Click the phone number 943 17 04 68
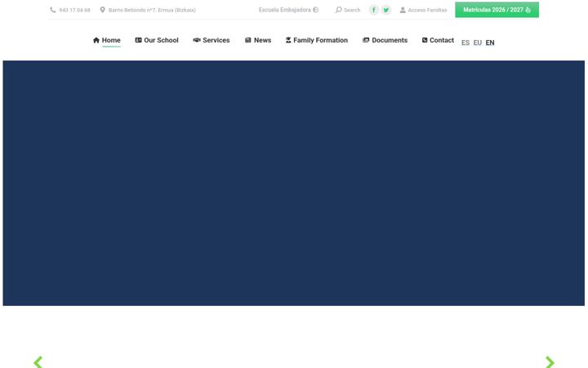The width and height of the screenshot is (588, 368). pos(74,10)
